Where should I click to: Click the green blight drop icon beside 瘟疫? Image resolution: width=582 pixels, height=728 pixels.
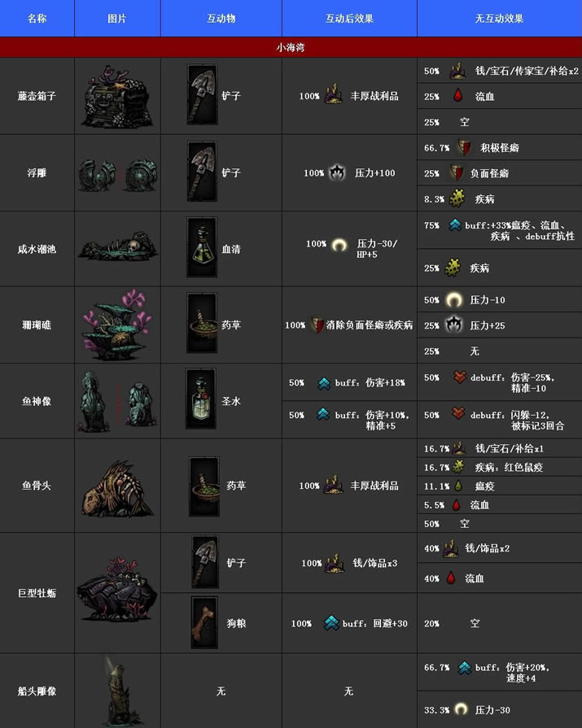click(x=458, y=486)
